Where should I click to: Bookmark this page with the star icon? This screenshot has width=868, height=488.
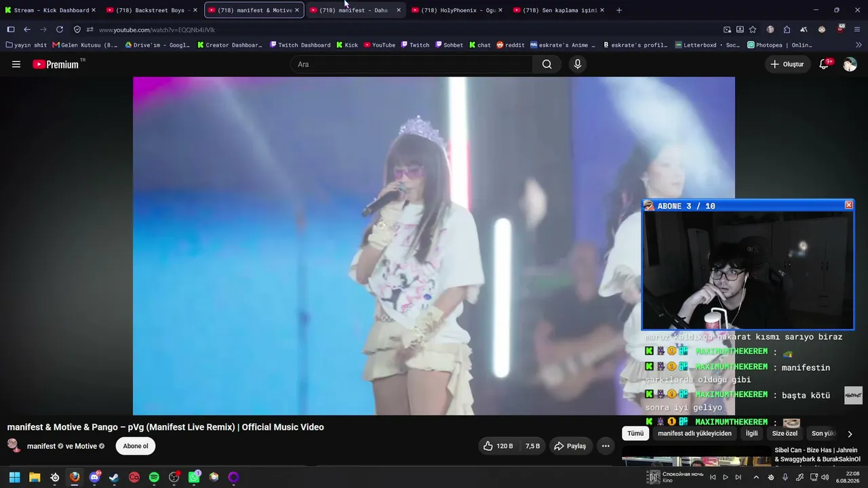click(753, 30)
